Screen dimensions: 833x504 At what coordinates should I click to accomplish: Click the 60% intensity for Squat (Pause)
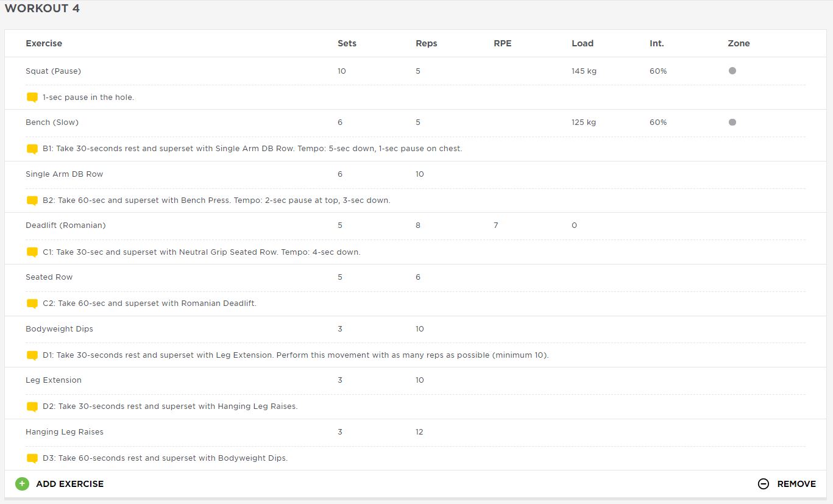658,71
